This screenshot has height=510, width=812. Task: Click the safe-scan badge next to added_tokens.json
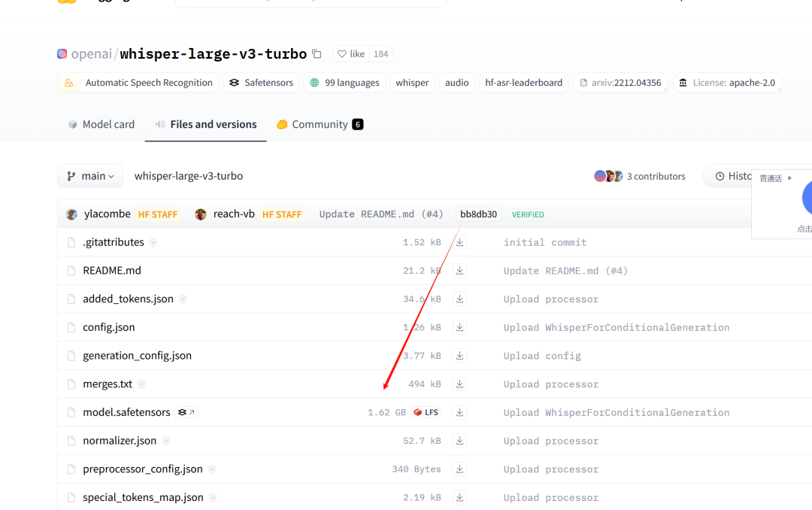pos(183,299)
